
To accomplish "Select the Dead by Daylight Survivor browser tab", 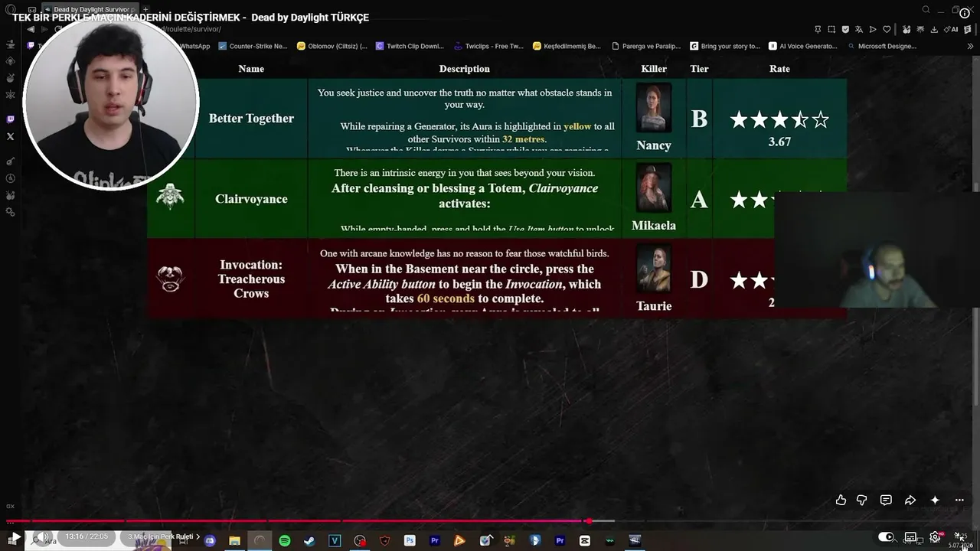I will coord(90,9).
